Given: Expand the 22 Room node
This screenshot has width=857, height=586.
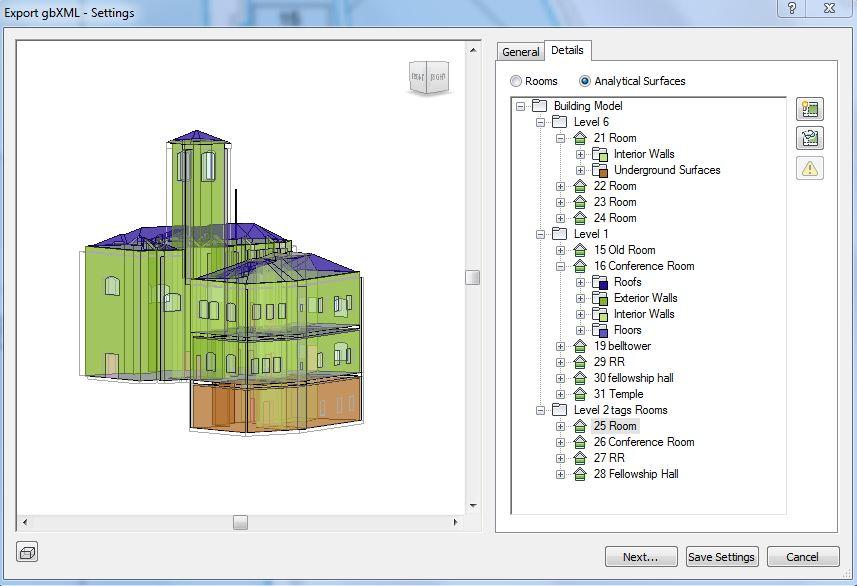Looking at the screenshot, I should pos(560,186).
